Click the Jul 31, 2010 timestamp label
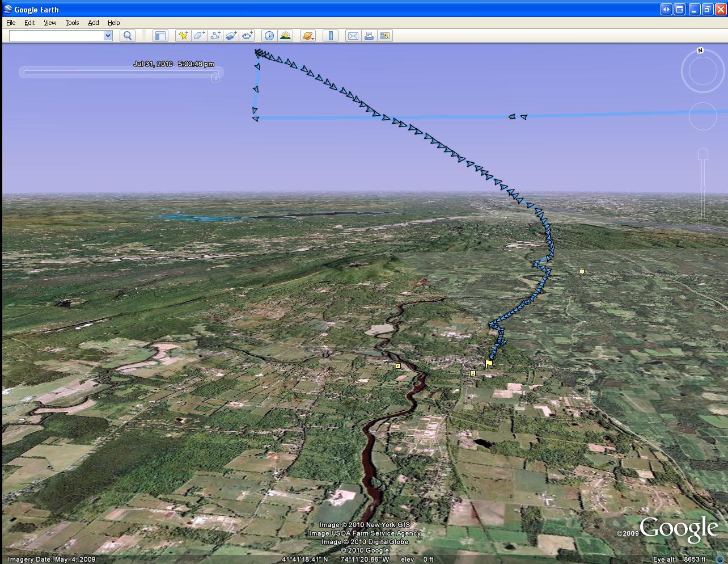Viewport: 728px width, 564px height. pos(173,64)
